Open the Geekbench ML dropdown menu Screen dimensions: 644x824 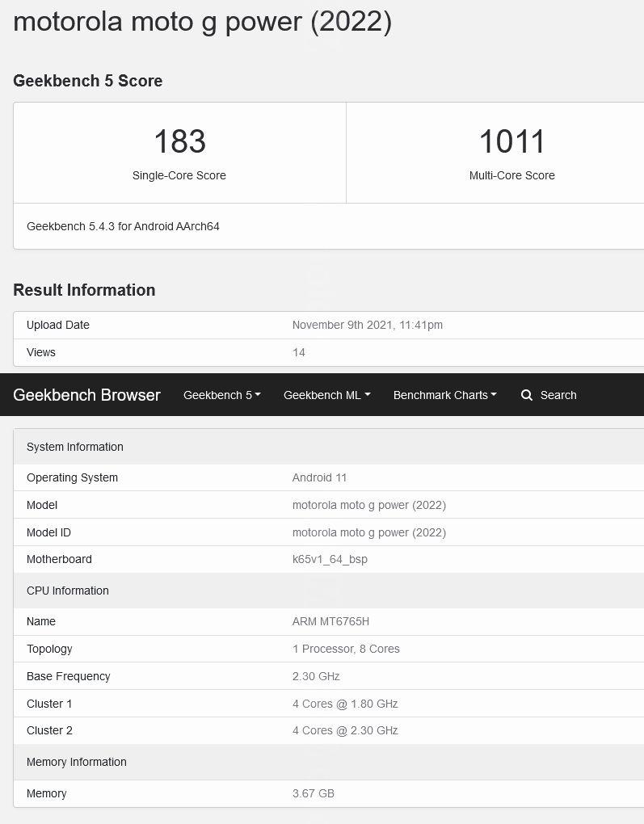(327, 395)
